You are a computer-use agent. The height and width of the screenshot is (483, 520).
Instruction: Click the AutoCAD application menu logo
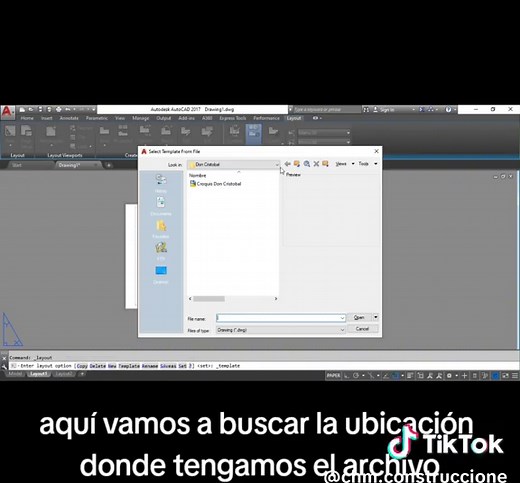point(7,112)
